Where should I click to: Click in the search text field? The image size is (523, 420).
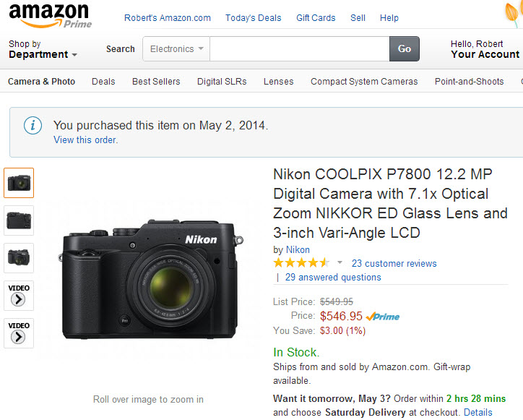299,49
